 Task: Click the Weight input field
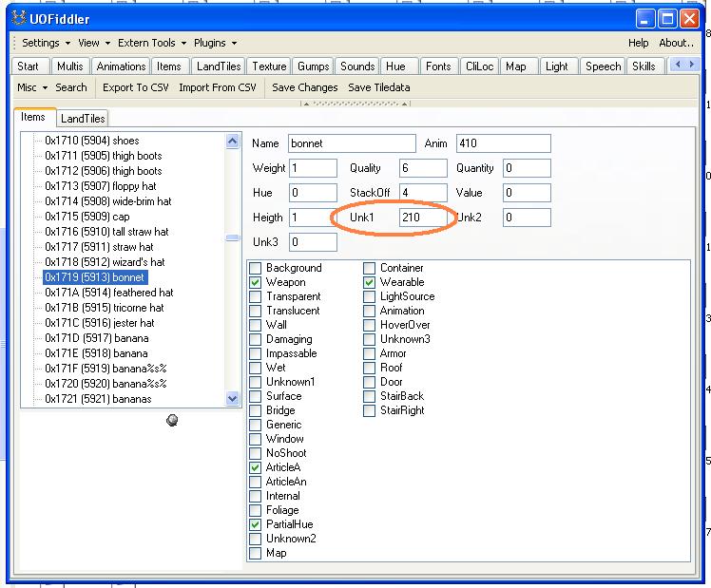point(313,168)
